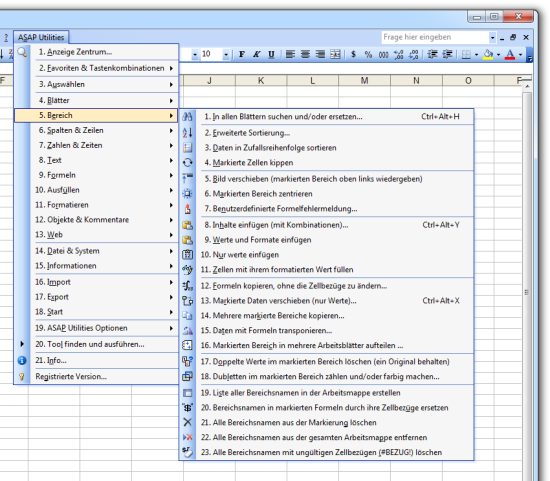The height and width of the screenshot is (481, 550).
Task: Align text left in the toolbar
Action: (x=290, y=54)
